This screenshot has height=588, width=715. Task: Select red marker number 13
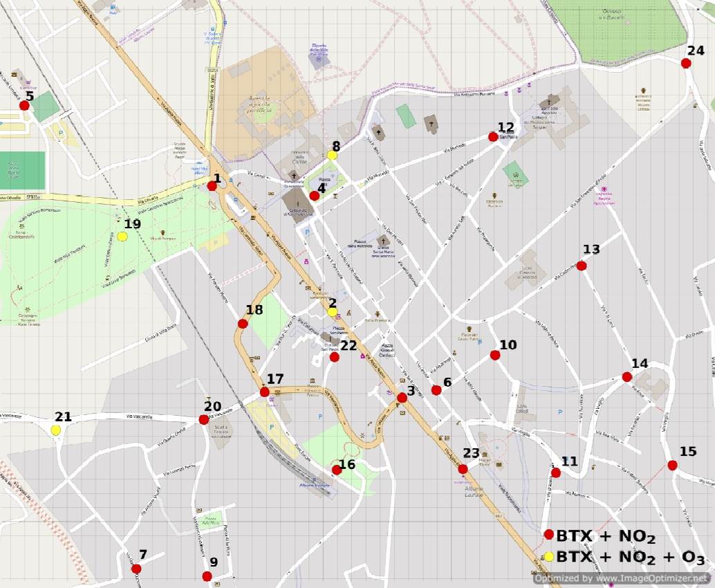(582, 266)
